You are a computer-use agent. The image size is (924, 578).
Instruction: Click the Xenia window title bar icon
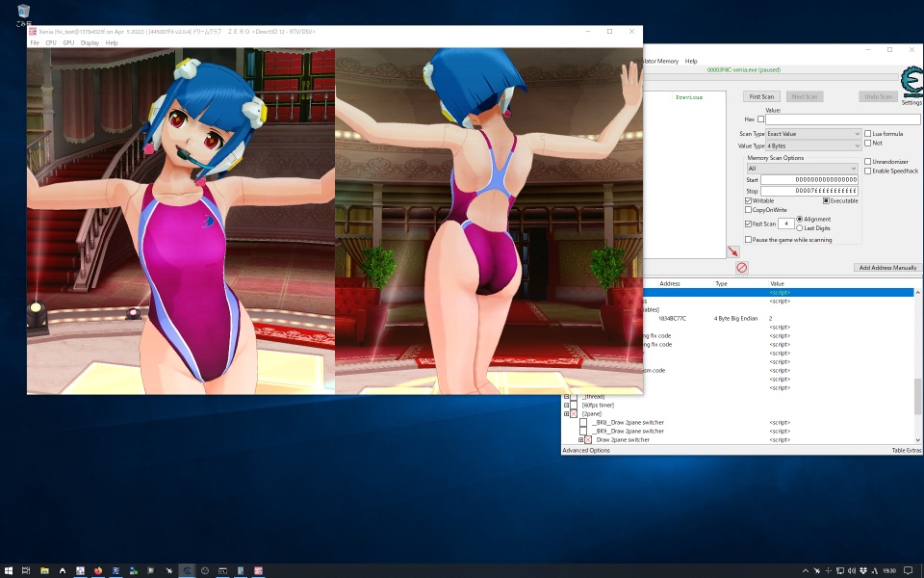click(x=33, y=31)
